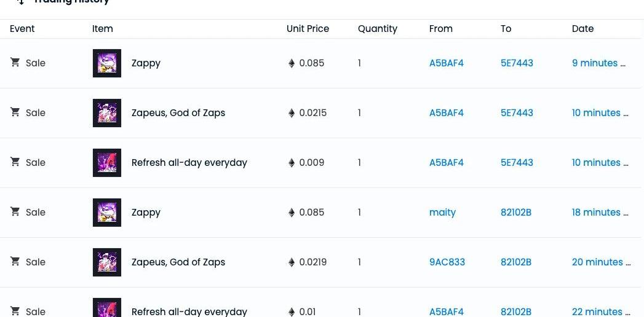Screen dimensions: 644x317
Task: Click the Unit Price column header
Action: tap(308, 29)
